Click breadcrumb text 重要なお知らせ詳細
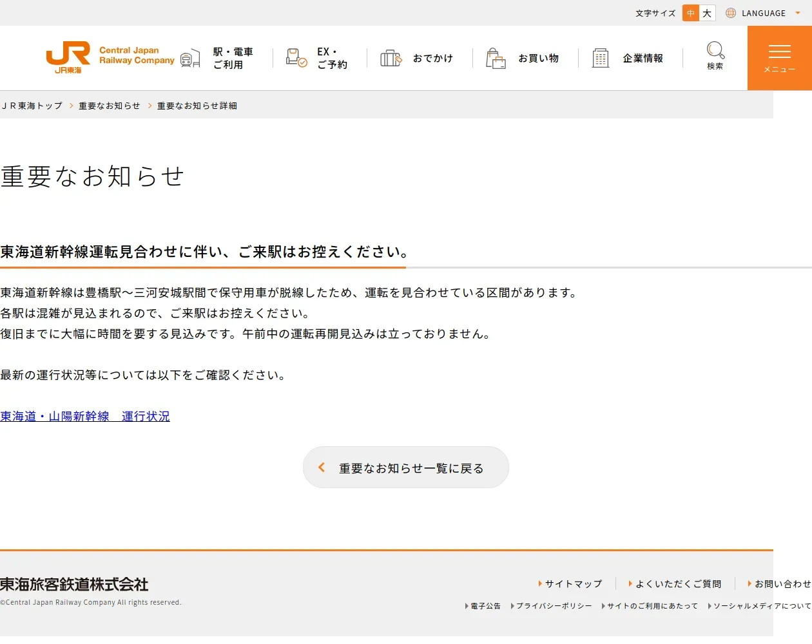 coord(197,106)
